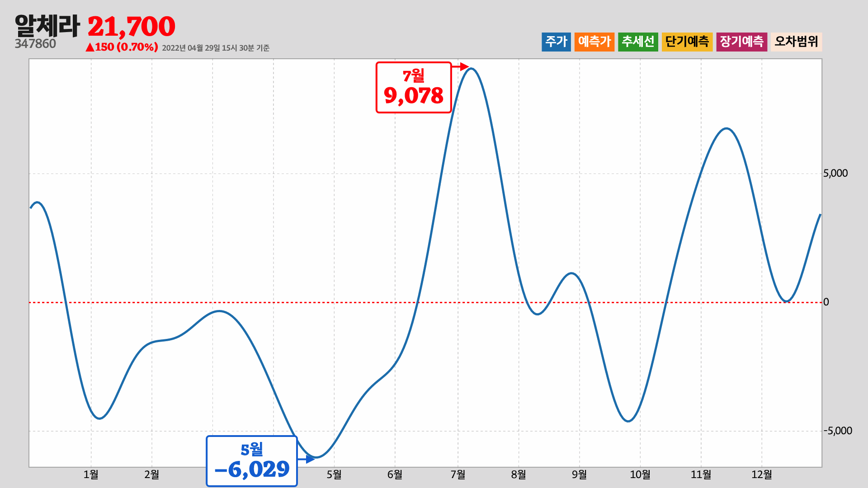Select the 장기예측 legend tag
Viewport: 868px width, 488px height.
[741, 42]
